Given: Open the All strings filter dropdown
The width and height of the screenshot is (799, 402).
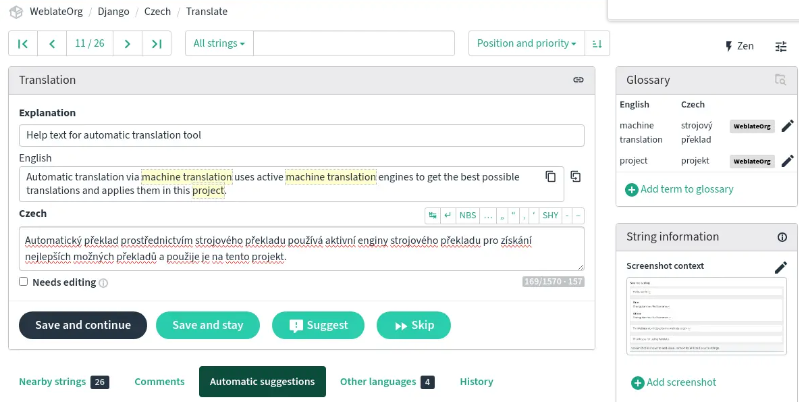Looking at the screenshot, I should (219, 43).
